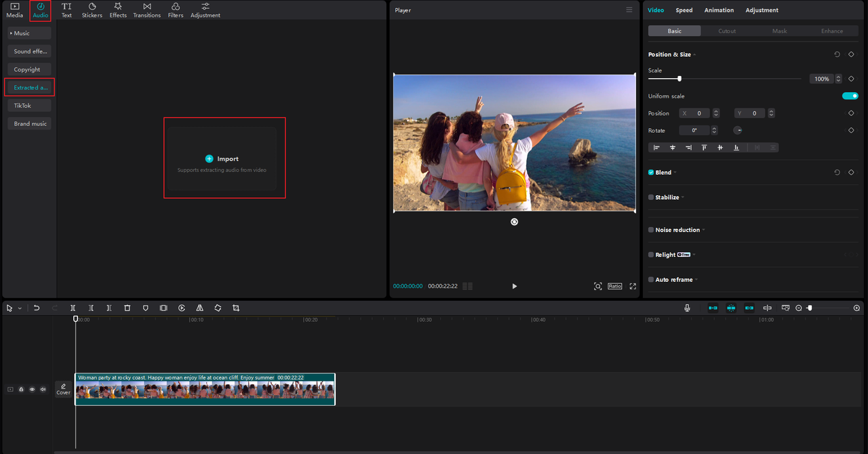Toggle the track eye visibility icon
The width and height of the screenshot is (868, 454).
32,390
